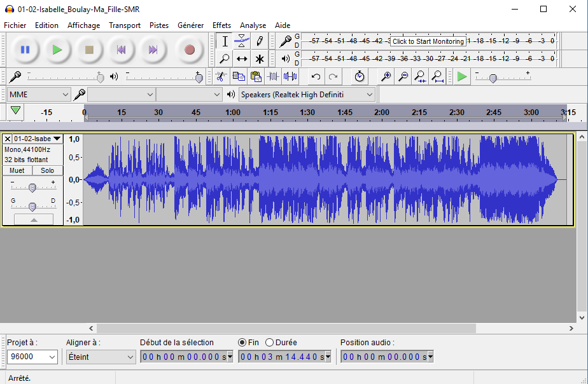Open the 01-02-Isabe track menu dropdown
Image resolution: width=588 pixels, height=384 pixels.
(38, 139)
